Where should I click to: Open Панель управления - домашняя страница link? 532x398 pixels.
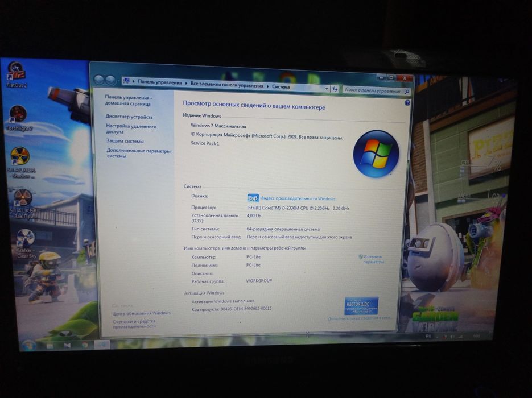tap(128, 101)
